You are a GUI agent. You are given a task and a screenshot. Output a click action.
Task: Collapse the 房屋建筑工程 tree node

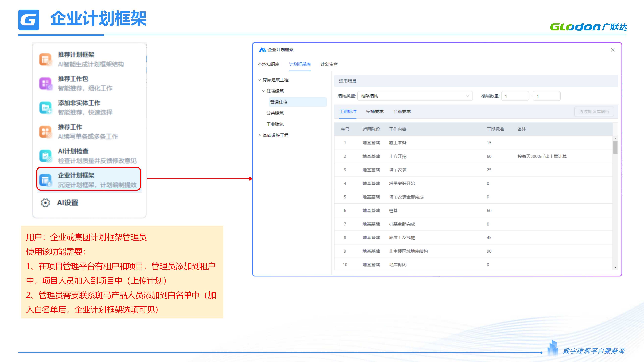(x=259, y=80)
